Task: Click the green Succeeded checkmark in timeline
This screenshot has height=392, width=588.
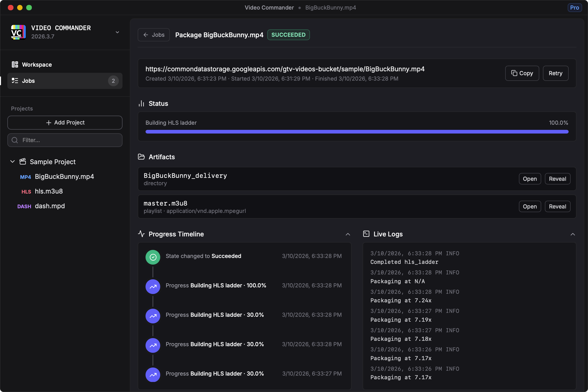Action: 152,257
